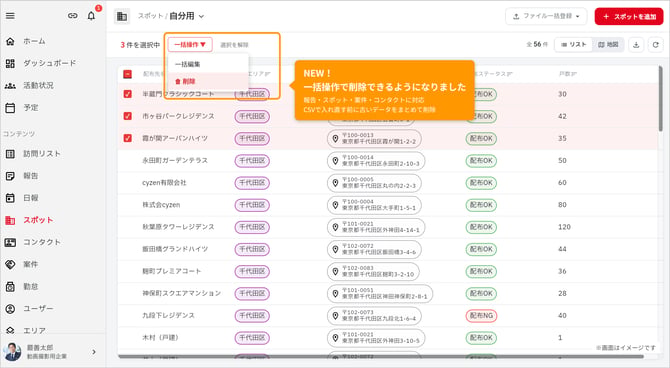
Task: Sort by the ステータス column header
Action: click(x=494, y=74)
